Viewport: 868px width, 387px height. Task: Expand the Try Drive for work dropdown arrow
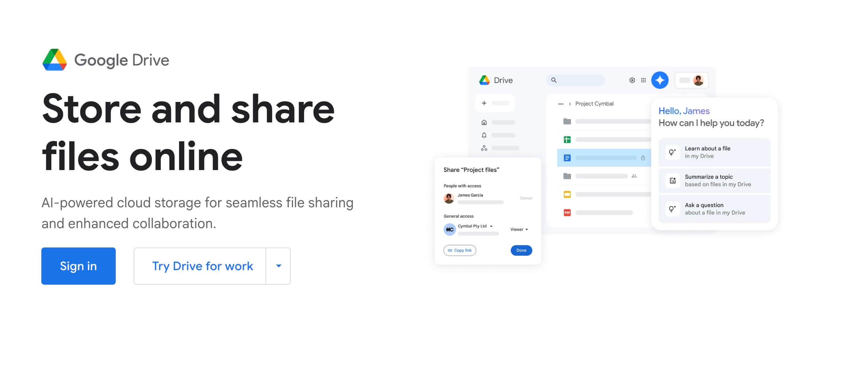point(278,266)
